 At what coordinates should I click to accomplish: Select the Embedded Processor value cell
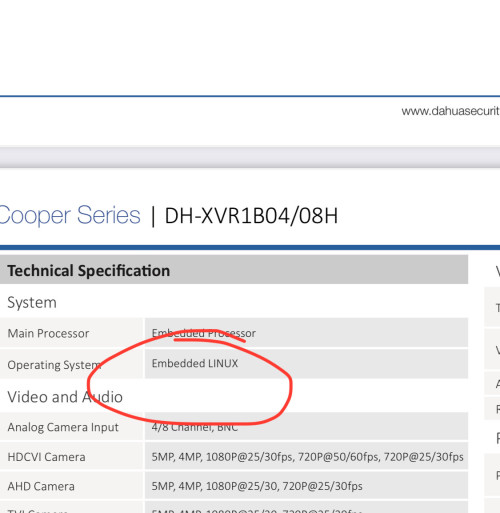tap(306, 333)
